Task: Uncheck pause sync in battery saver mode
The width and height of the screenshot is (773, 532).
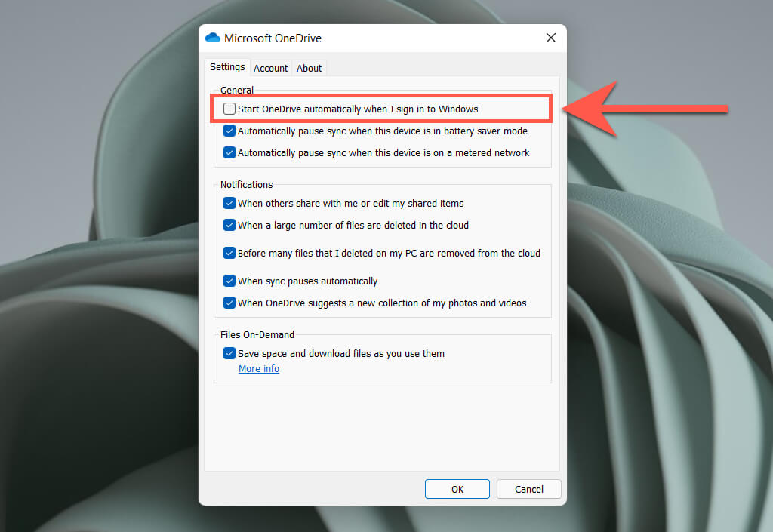Action: pyautogui.click(x=229, y=131)
